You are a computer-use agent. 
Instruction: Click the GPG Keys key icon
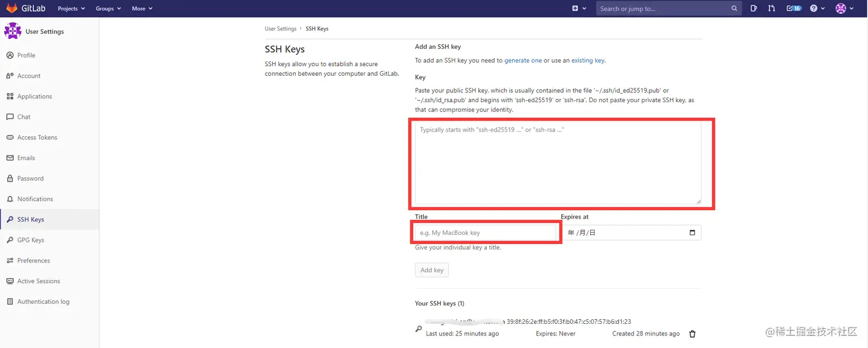coord(10,240)
